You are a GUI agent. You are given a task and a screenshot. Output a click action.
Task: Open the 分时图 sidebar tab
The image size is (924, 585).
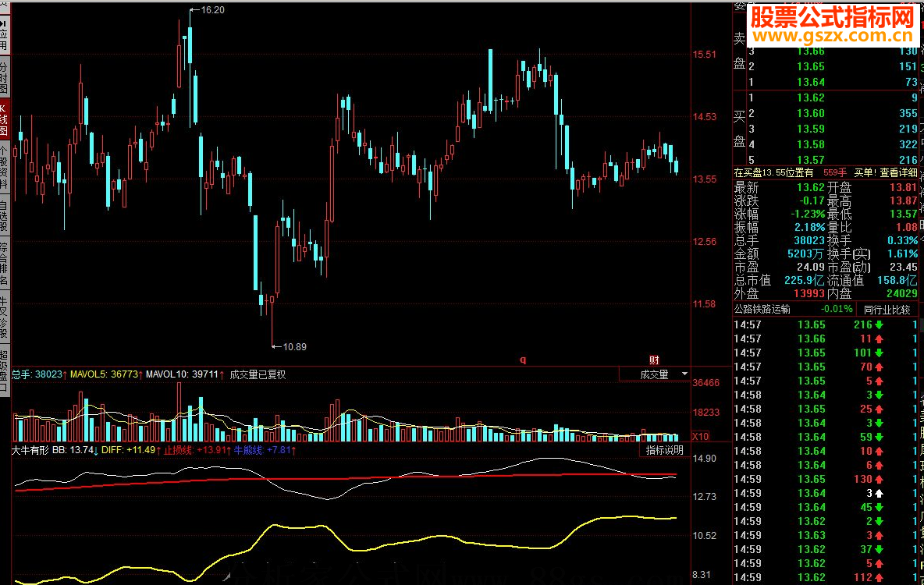coord(4,78)
